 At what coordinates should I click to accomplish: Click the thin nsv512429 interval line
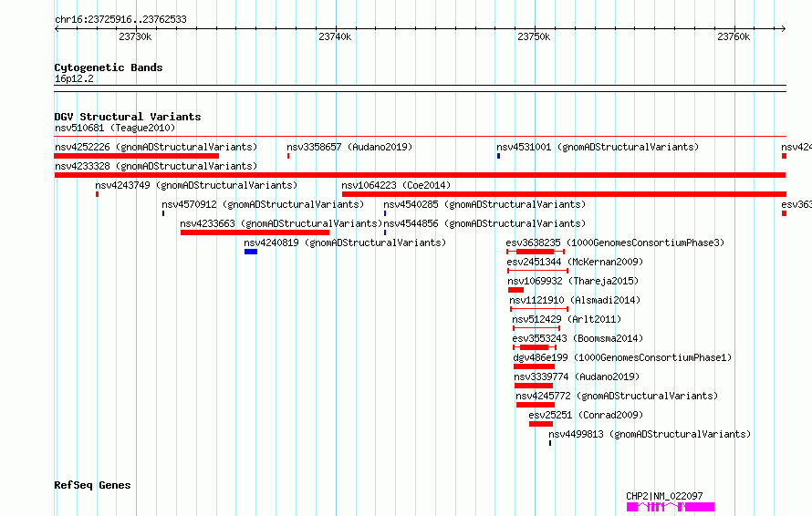tap(536, 328)
